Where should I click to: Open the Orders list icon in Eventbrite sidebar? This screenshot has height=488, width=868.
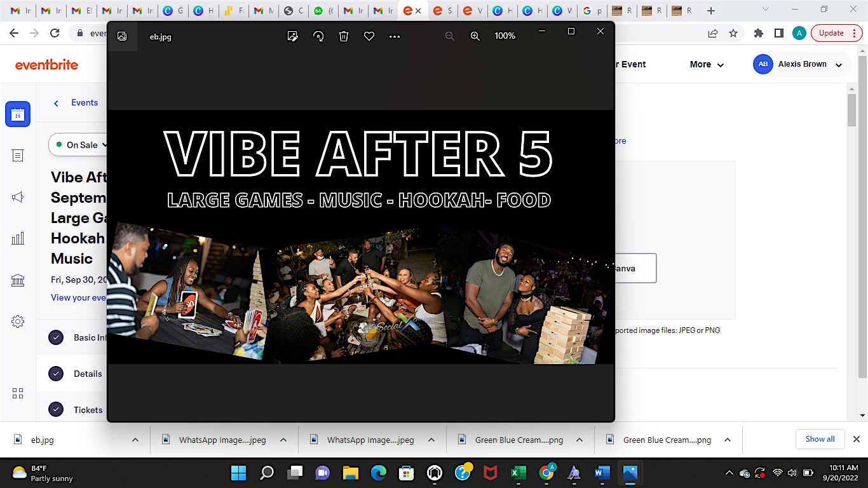tap(18, 156)
